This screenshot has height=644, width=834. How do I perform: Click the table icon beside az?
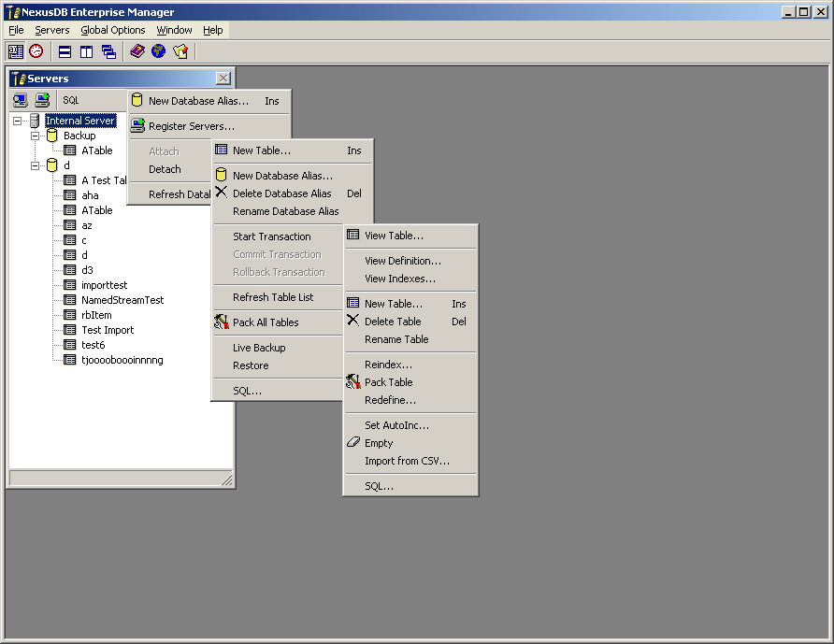[70, 225]
